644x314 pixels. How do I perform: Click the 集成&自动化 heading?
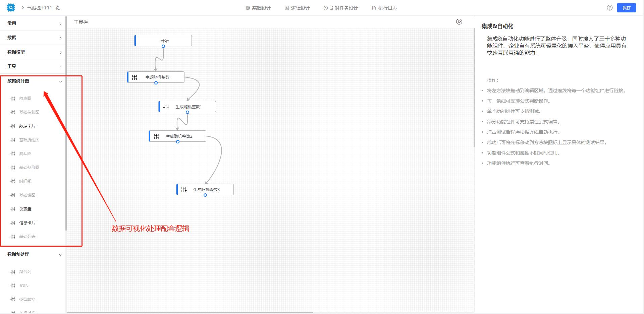497,26
